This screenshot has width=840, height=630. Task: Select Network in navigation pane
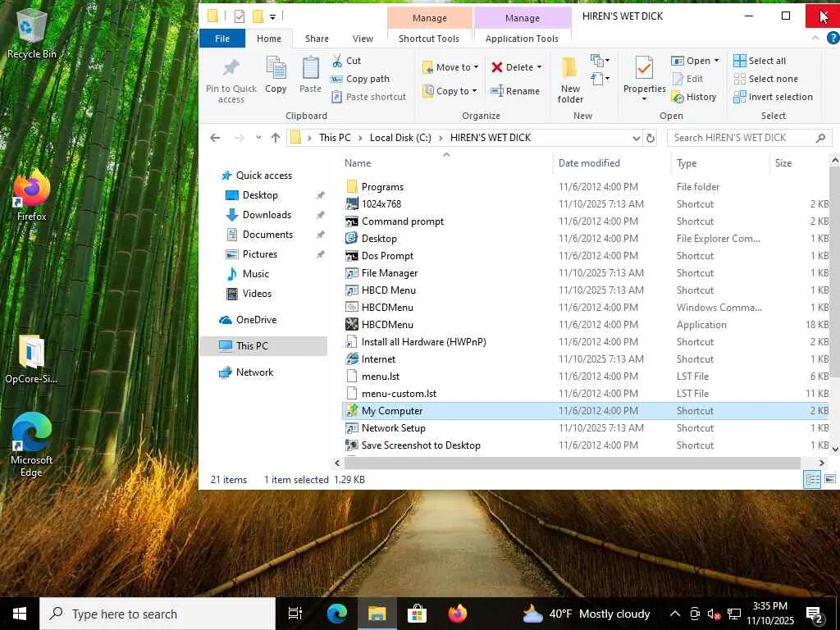pyautogui.click(x=254, y=372)
